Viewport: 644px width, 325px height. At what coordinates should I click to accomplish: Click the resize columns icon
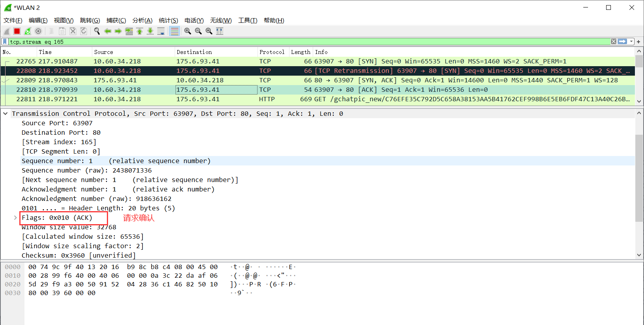pyautogui.click(x=220, y=31)
